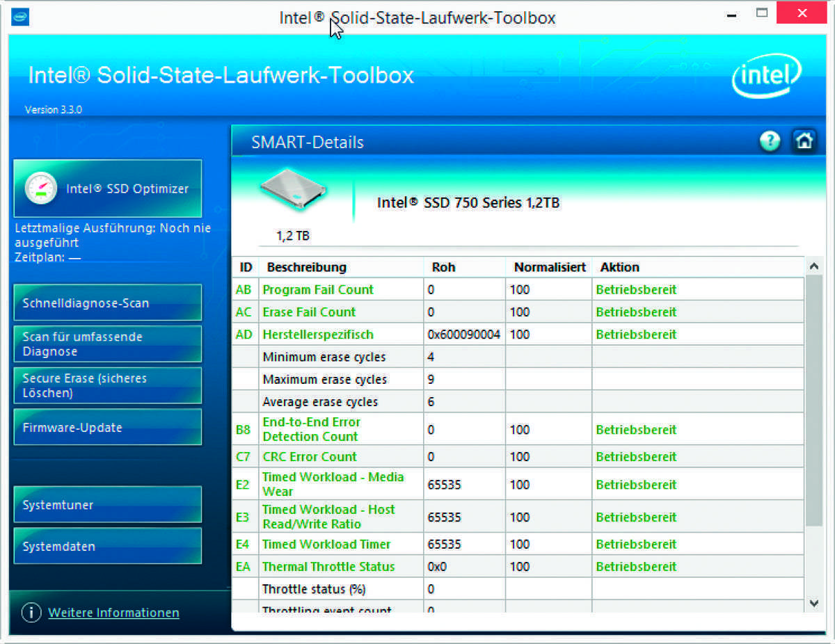Click the info circle icon at bottom left
Viewport: 835px width, 644px height.
coord(31,613)
